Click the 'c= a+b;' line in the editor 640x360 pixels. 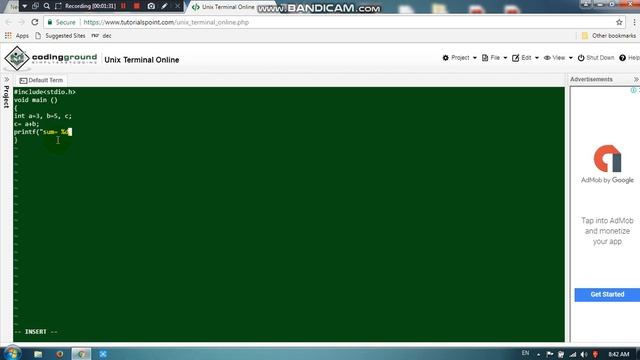click(27, 124)
